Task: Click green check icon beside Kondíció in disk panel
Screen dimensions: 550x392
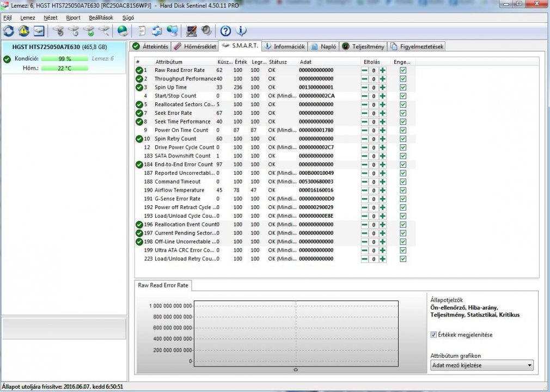Action: [7, 59]
